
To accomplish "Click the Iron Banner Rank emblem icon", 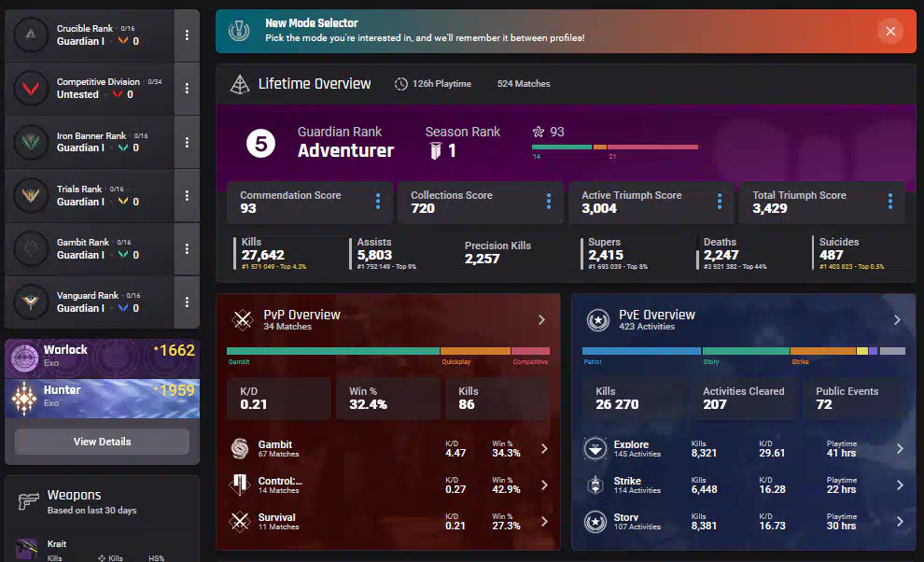I will click(x=31, y=142).
